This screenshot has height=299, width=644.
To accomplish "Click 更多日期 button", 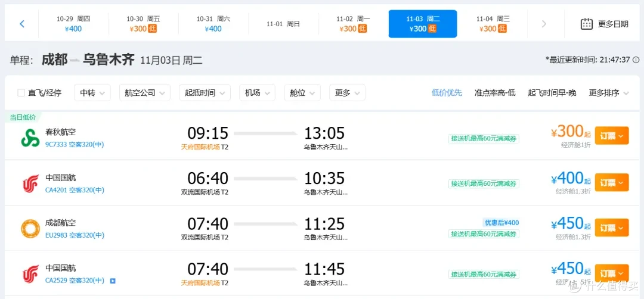I will [x=604, y=24].
